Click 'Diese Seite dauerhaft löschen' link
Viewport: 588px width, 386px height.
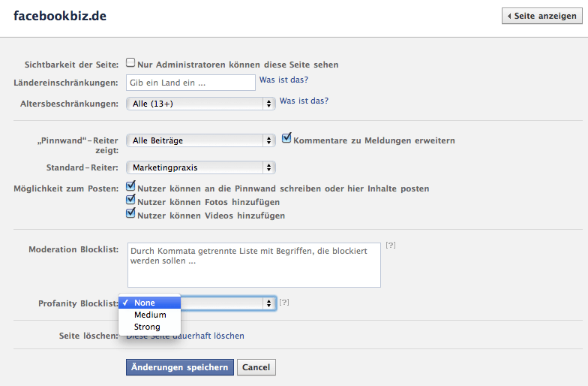184,336
